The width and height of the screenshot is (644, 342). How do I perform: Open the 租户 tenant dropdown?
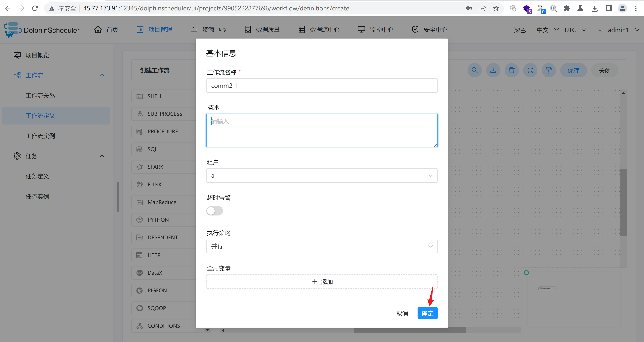(322, 176)
